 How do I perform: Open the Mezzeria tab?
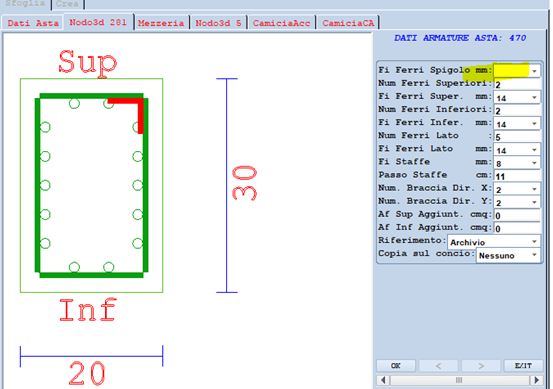pos(161,23)
